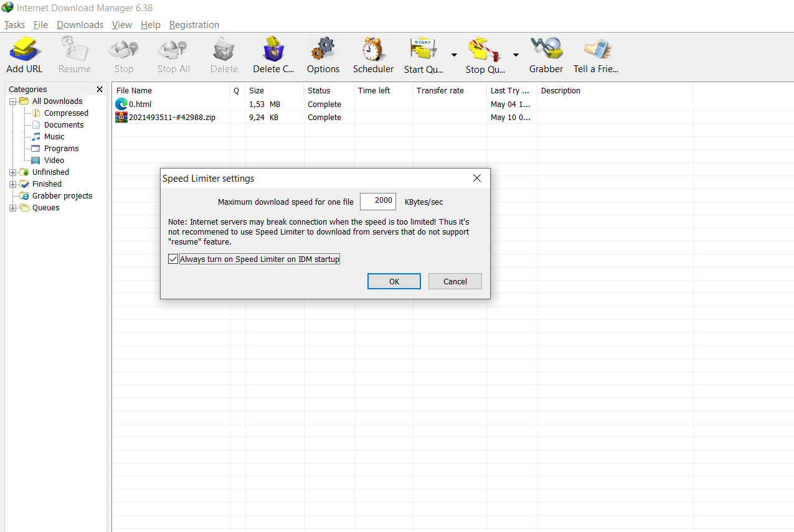Viewport: 794px width, 532px height.
Task: Click the Add URL toolbar icon
Action: pos(25,49)
